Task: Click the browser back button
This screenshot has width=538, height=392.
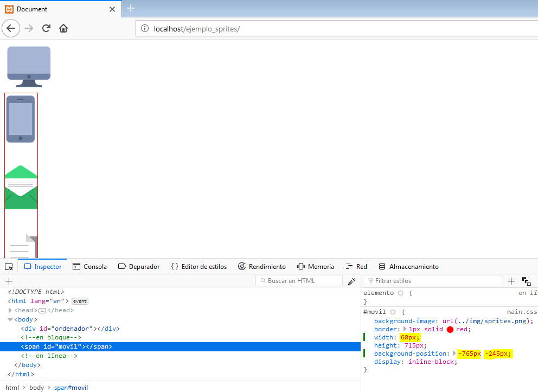Action: (x=12, y=28)
